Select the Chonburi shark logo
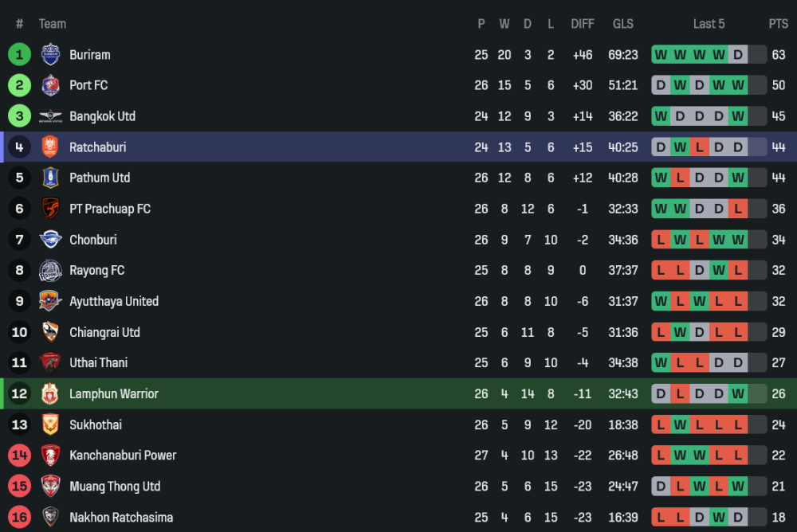 tap(50, 240)
